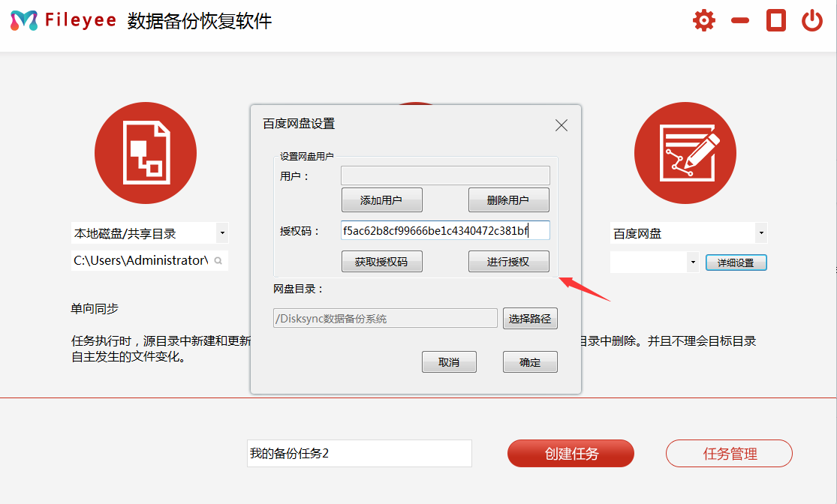837x504 pixels.
Task: Click the Fileyee logo icon
Action: [x=27, y=20]
